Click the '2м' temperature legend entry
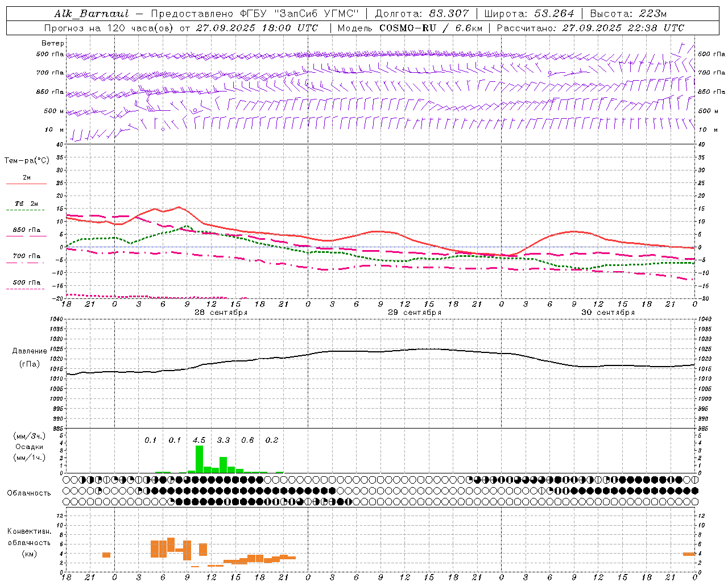This screenshot has width=728, height=582. click(27, 178)
